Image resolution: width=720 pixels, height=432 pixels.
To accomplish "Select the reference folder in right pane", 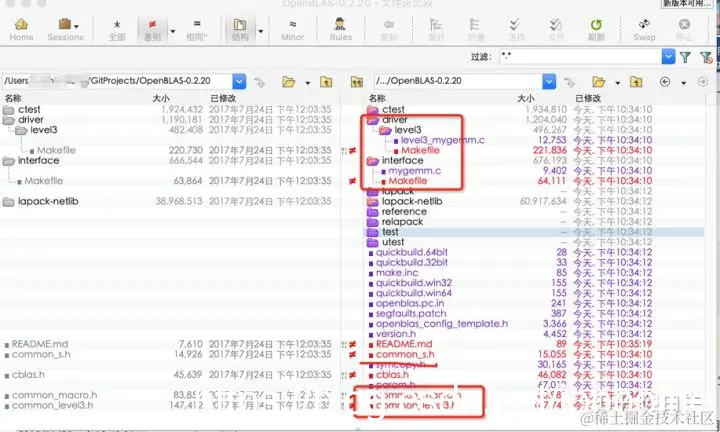I will pyautogui.click(x=404, y=212).
